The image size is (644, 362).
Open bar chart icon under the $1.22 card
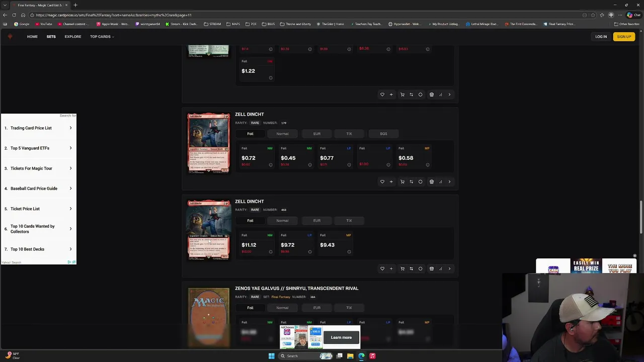pos(440,95)
